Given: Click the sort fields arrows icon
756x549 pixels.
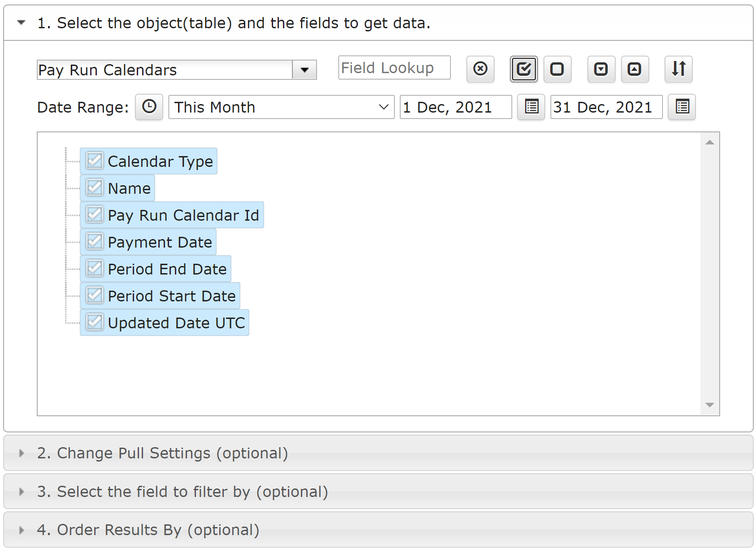Looking at the screenshot, I should point(678,69).
